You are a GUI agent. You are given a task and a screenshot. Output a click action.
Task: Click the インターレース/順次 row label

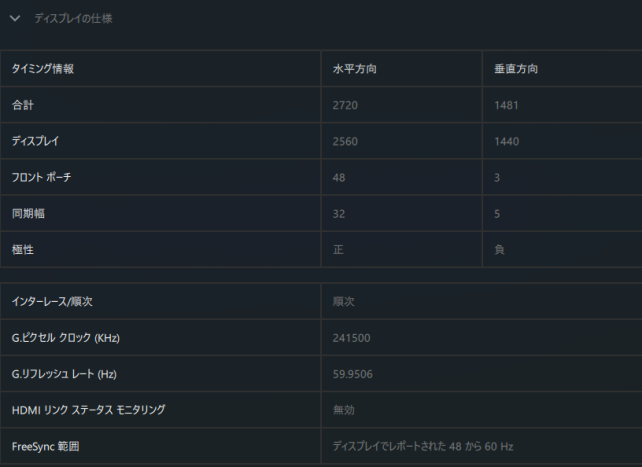tap(52, 301)
